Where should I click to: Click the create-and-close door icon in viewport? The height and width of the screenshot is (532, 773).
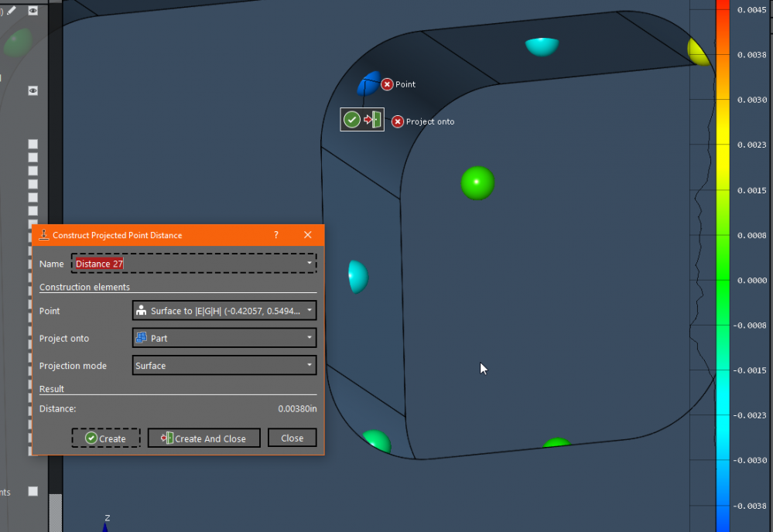[x=374, y=120]
